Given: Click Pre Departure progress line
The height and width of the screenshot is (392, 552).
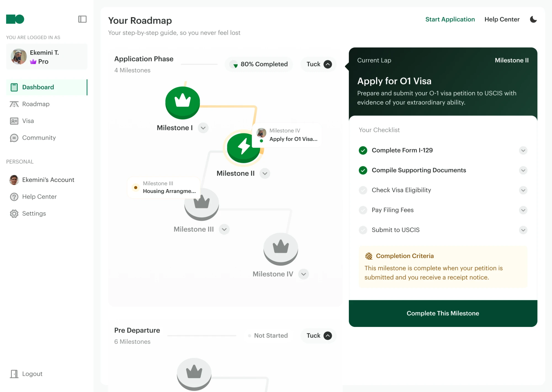Looking at the screenshot, I should 202,335.
